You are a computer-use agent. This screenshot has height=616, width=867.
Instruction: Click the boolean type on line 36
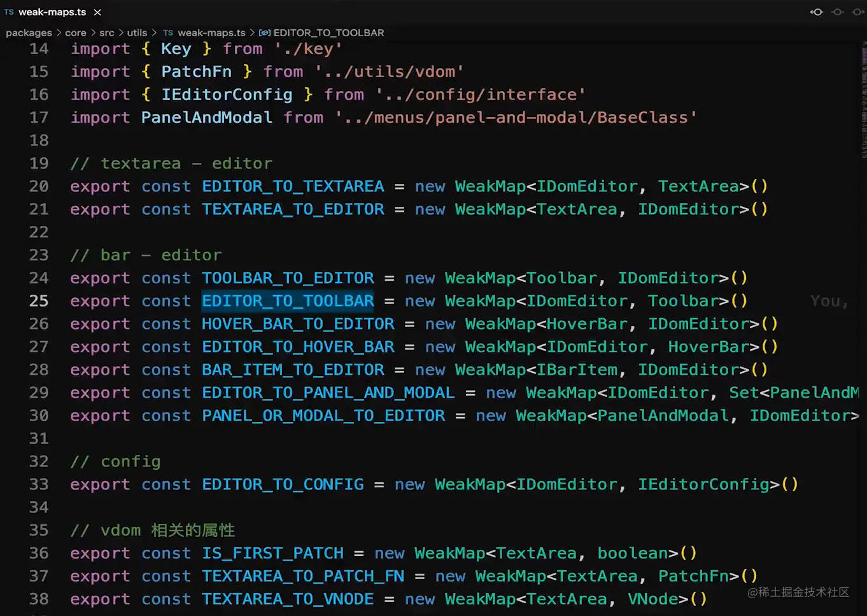point(633,553)
